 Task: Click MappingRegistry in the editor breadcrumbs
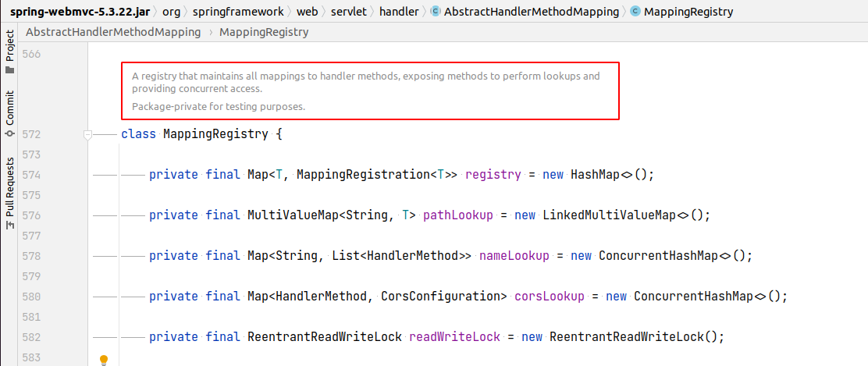[x=264, y=33]
